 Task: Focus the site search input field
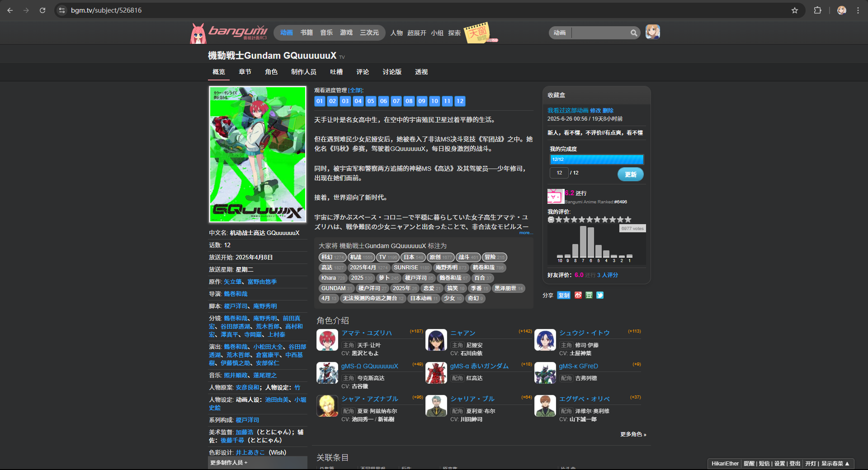coord(600,33)
